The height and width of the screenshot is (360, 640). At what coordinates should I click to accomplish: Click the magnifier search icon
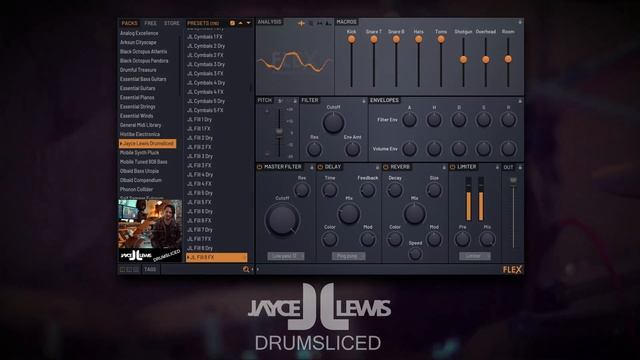click(x=246, y=269)
